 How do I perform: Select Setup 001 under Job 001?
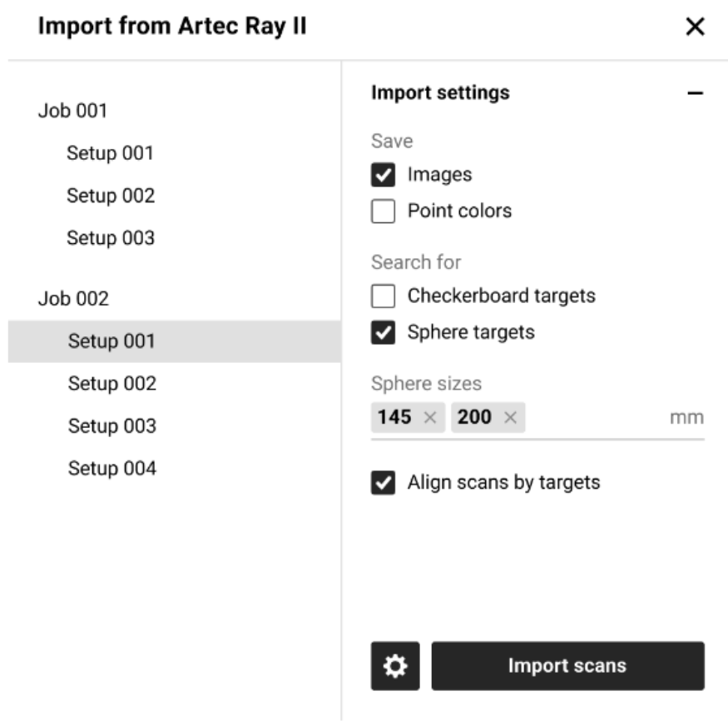[x=110, y=153]
